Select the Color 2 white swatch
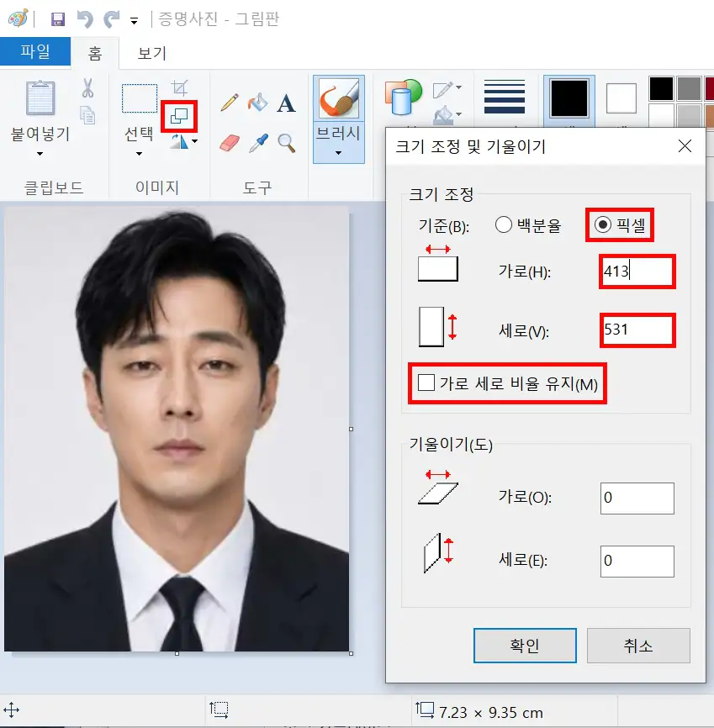714x728 pixels. tap(621, 98)
